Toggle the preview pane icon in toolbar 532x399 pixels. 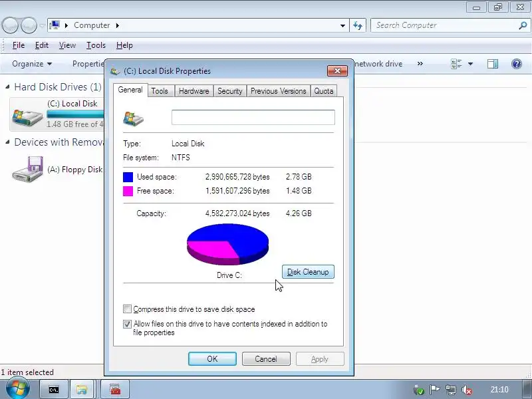(x=493, y=64)
